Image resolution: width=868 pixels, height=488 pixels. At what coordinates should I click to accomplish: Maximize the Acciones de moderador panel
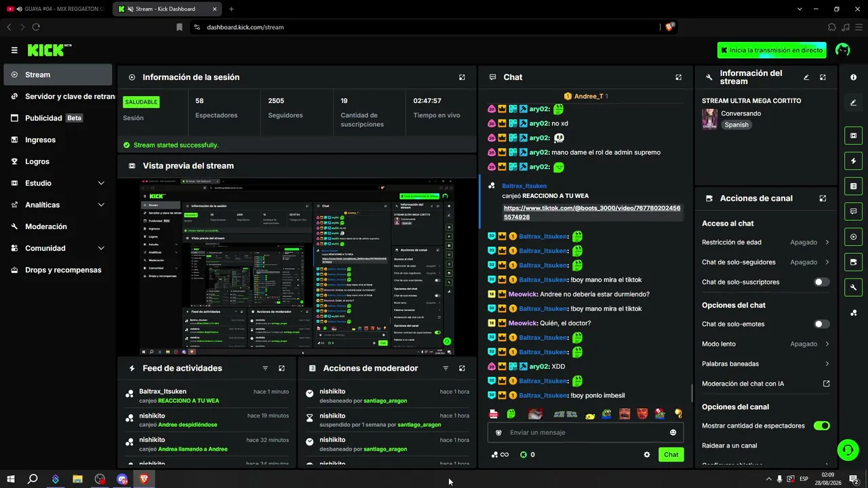point(462,368)
